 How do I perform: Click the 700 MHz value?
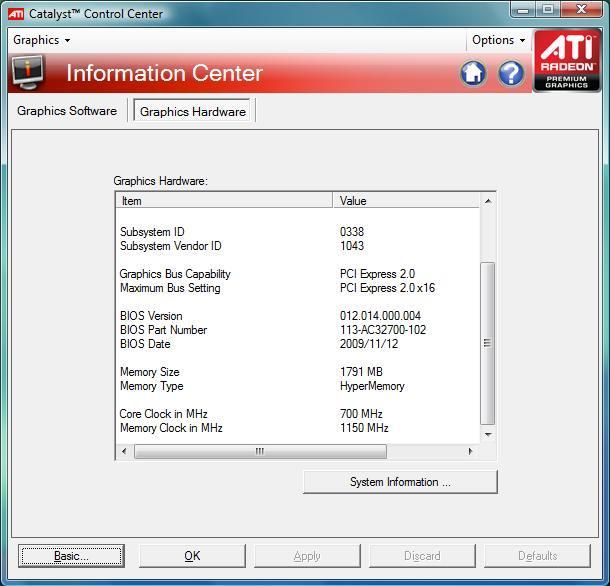point(361,414)
